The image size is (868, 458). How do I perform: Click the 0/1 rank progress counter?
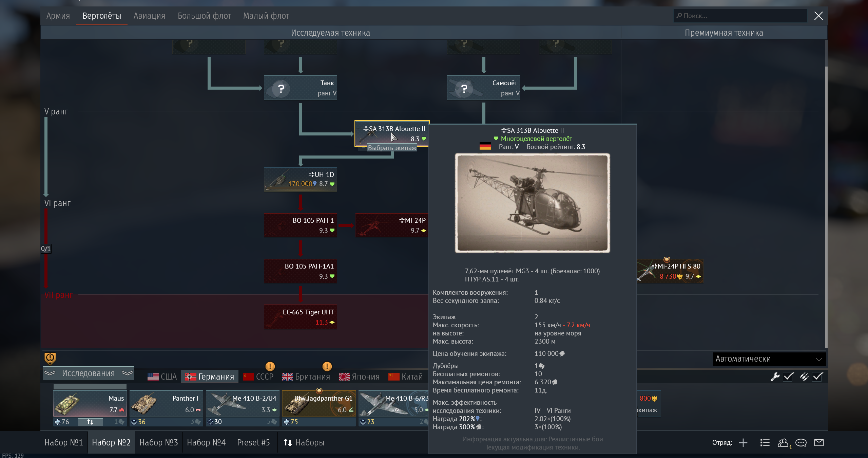[x=46, y=249]
